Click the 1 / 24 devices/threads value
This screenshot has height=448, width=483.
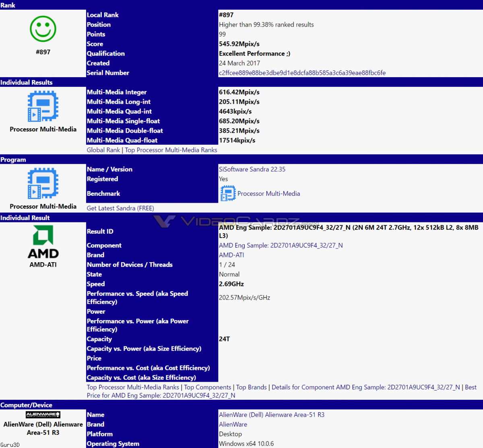(x=227, y=265)
